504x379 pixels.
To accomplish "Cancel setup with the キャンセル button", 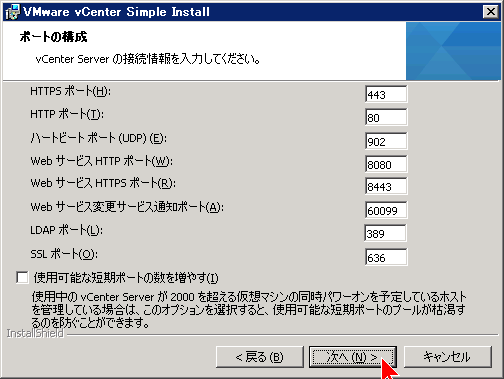I will [448, 357].
